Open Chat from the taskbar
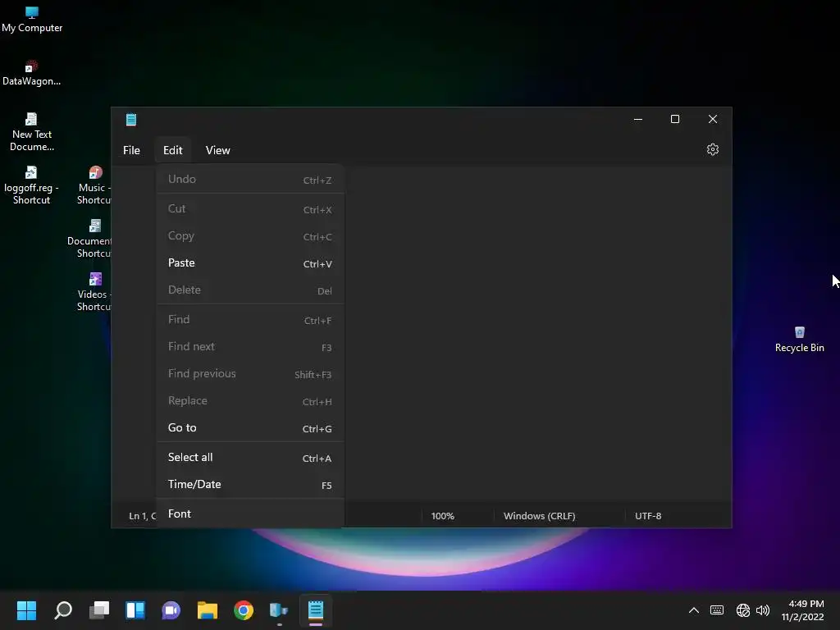This screenshot has height=630, width=840. [x=171, y=610]
